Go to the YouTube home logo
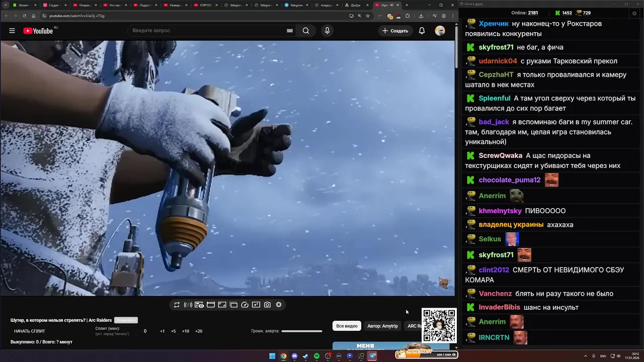 pyautogui.click(x=38, y=31)
